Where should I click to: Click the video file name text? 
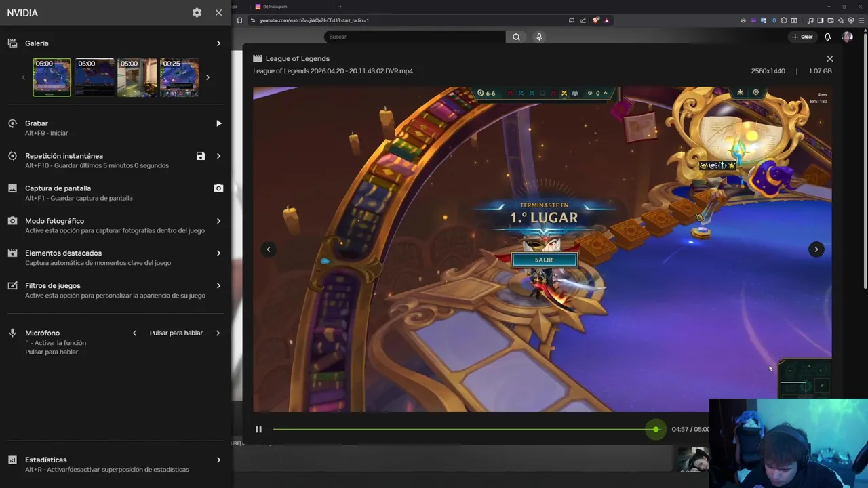click(x=333, y=71)
